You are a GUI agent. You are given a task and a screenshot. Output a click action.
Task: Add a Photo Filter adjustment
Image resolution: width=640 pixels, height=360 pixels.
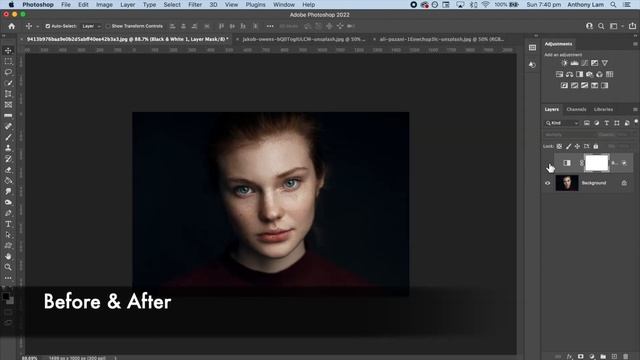coord(589,74)
